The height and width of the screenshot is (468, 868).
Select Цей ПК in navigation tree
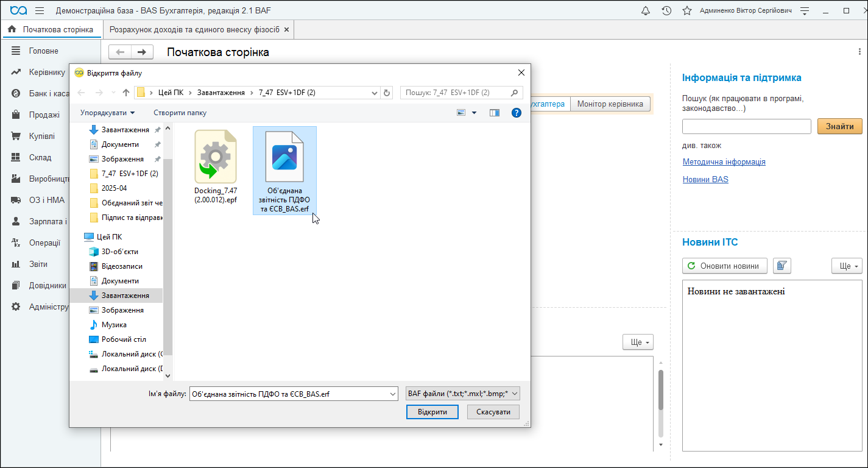[109, 237]
